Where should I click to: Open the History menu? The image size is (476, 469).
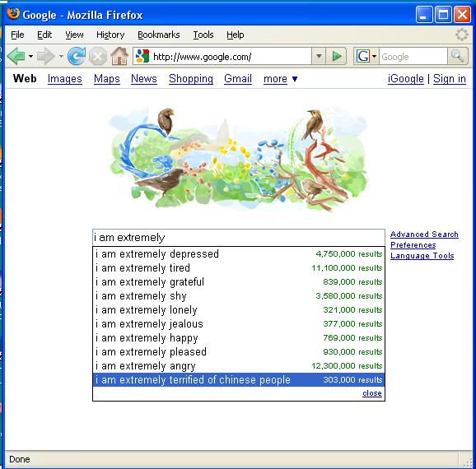(x=110, y=35)
